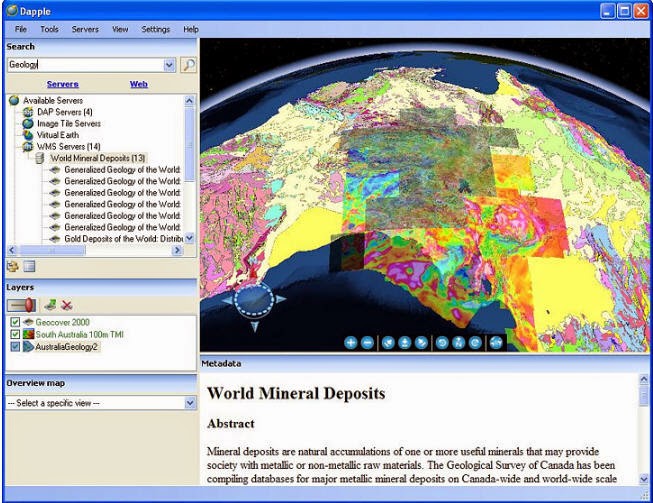This screenshot has width=653, height=503.
Task: Switch to server list view icon
Action: (x=29, y=266)
